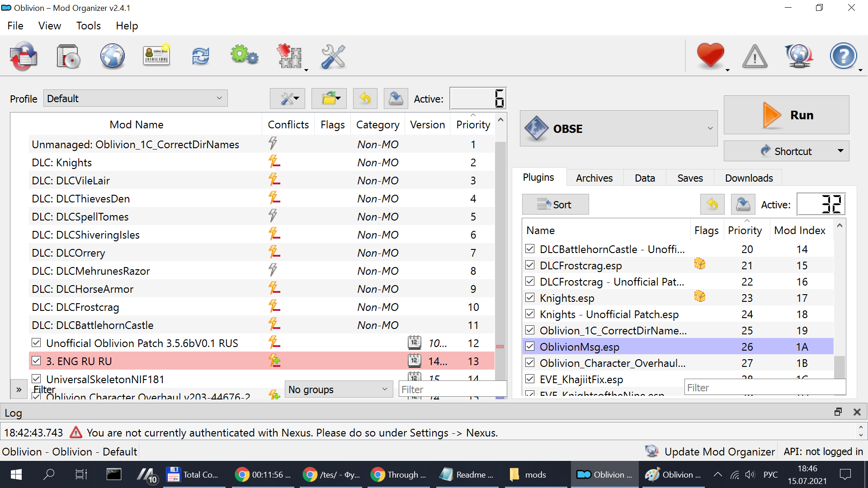The image size is (868, 488).
Task: Toggle Unofficial Oblivion Patch 3.5.6bV0.1 RUS checkbox
Action: [36, 343]
